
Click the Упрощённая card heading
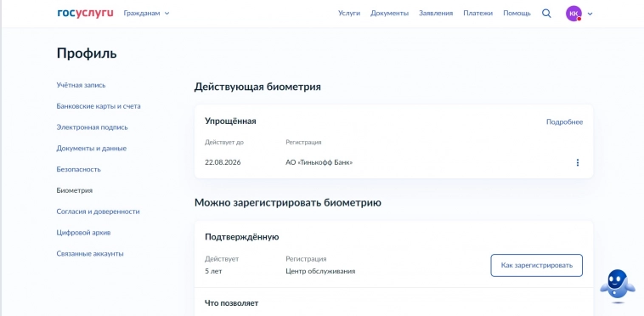coord(230,121)
